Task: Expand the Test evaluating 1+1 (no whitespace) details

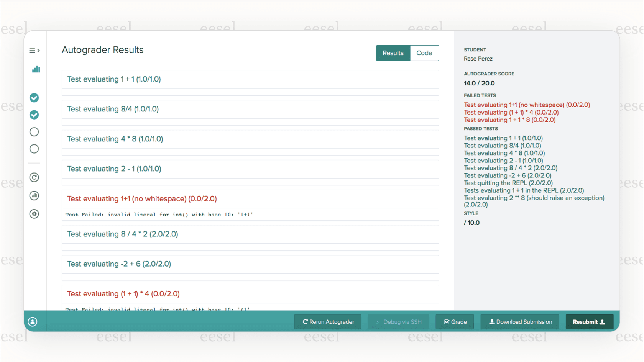Action: coord(142,198)
